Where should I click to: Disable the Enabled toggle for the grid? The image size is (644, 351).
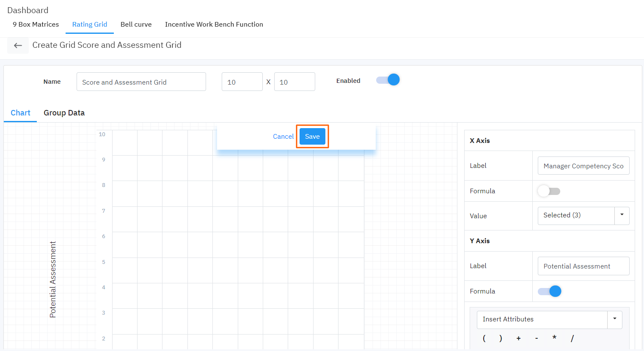point(388,80)
